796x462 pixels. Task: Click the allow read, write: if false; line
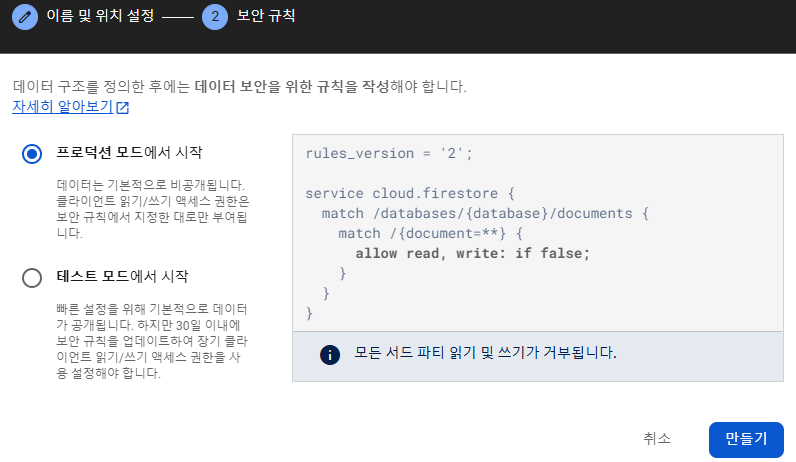[x=473, y=253]
